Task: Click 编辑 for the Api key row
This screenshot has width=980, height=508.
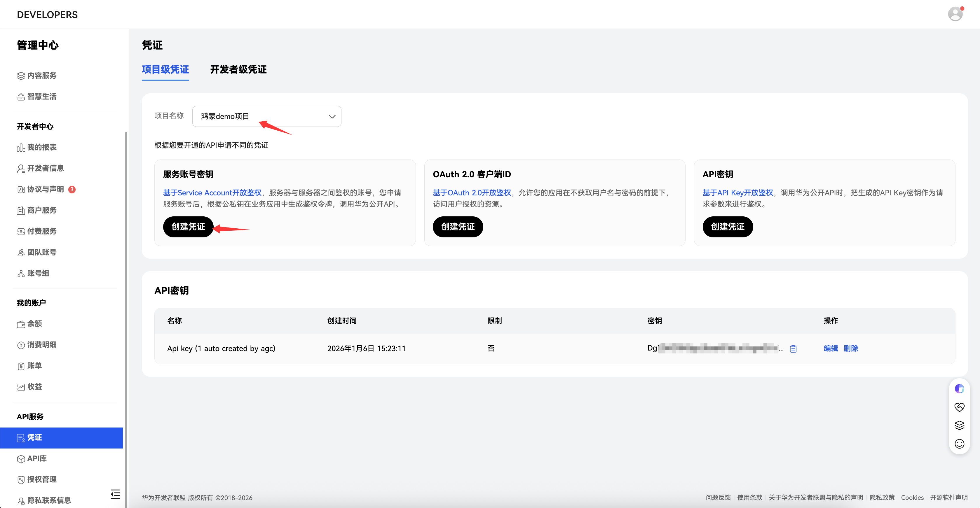Action: (831, 348)
